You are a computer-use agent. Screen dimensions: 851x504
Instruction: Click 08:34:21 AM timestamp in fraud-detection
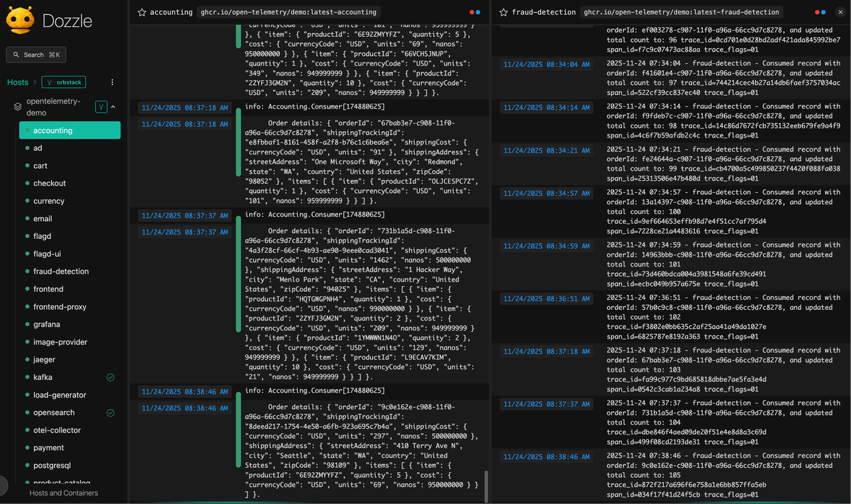(x=546, y=150)
